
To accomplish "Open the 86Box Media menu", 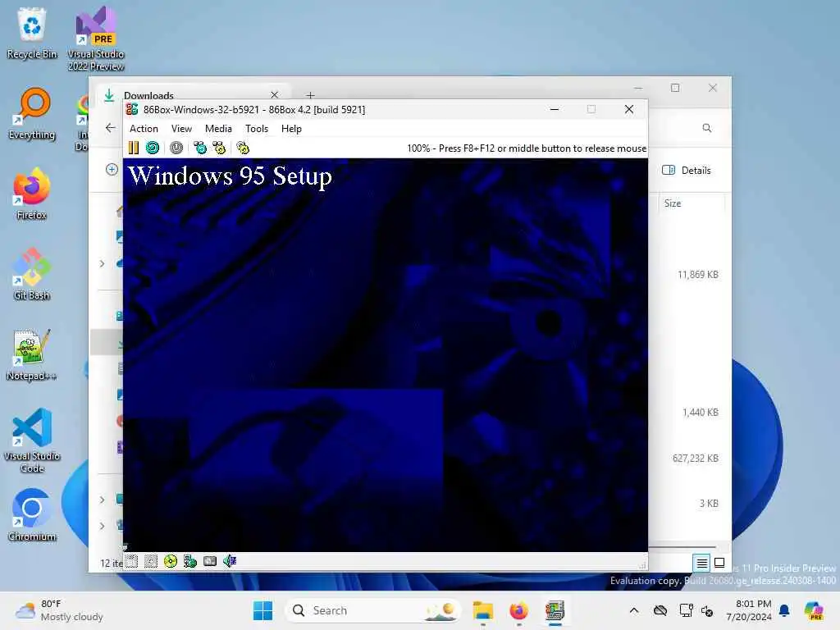I will 218,129.
